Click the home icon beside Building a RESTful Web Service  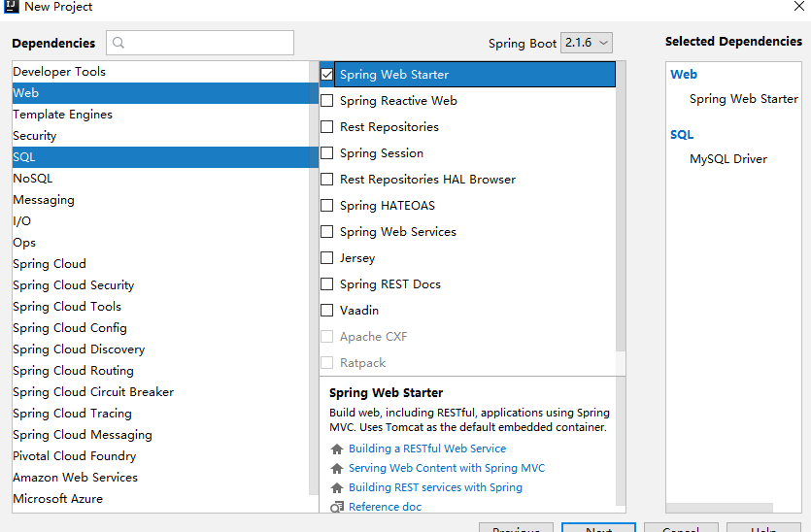pyautogui.click(x=337, y=449)
